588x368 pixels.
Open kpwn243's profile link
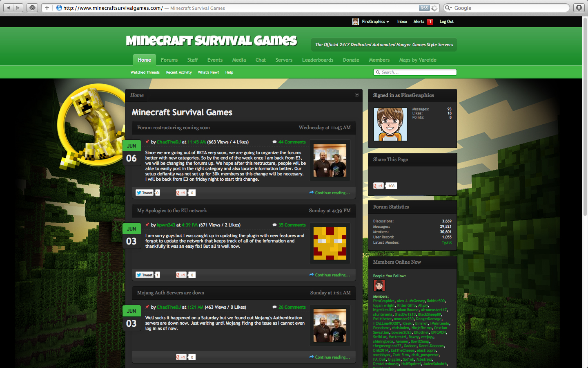(166, 225)
